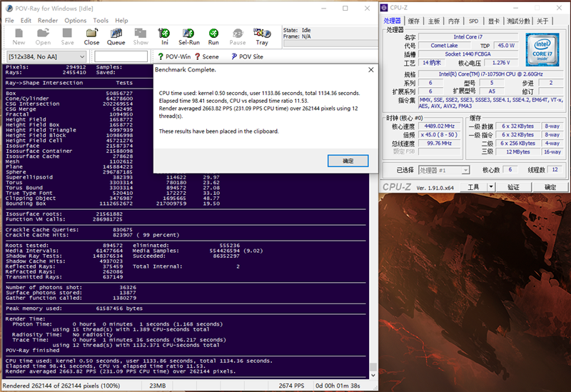Confirm the benchmark dialog with 确定
Viewport: 571px width, 392px height.
click(x=348, y=161)
